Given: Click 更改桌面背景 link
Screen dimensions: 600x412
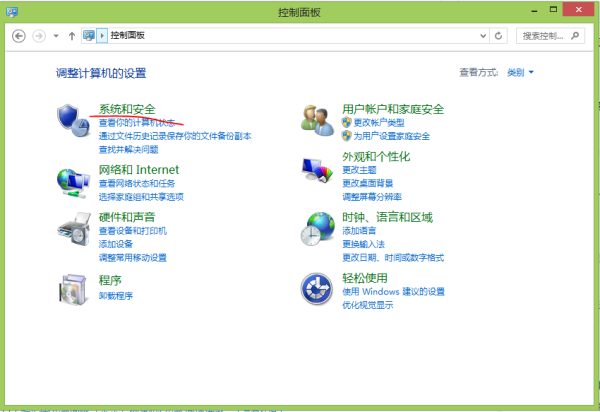Looking at the screenshot, I should point(367,184).
